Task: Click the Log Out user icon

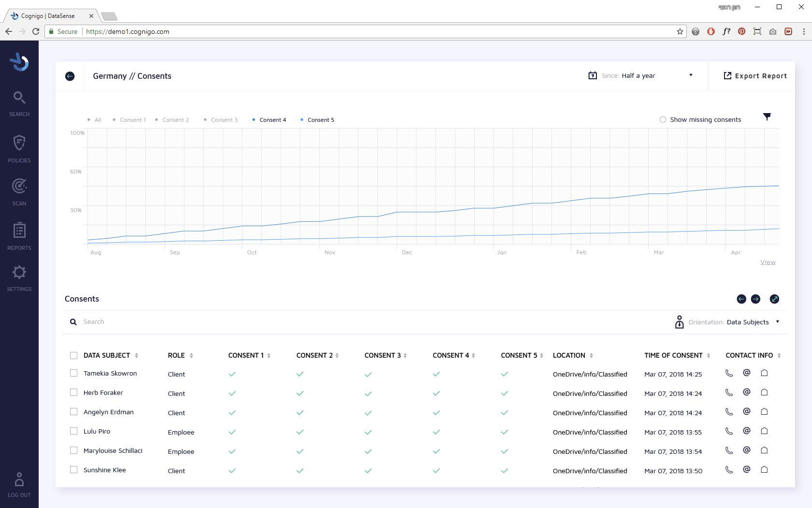Action: (x=19, y=479)
